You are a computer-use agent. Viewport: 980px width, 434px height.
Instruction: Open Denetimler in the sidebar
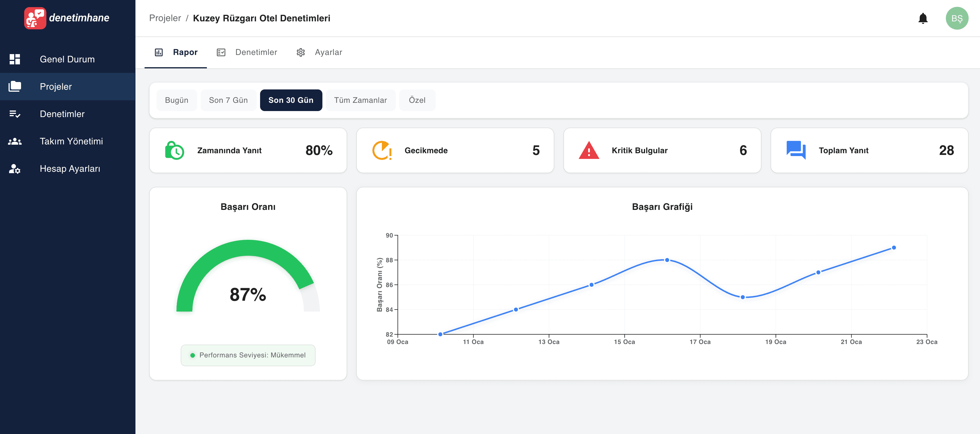point(62,114)
